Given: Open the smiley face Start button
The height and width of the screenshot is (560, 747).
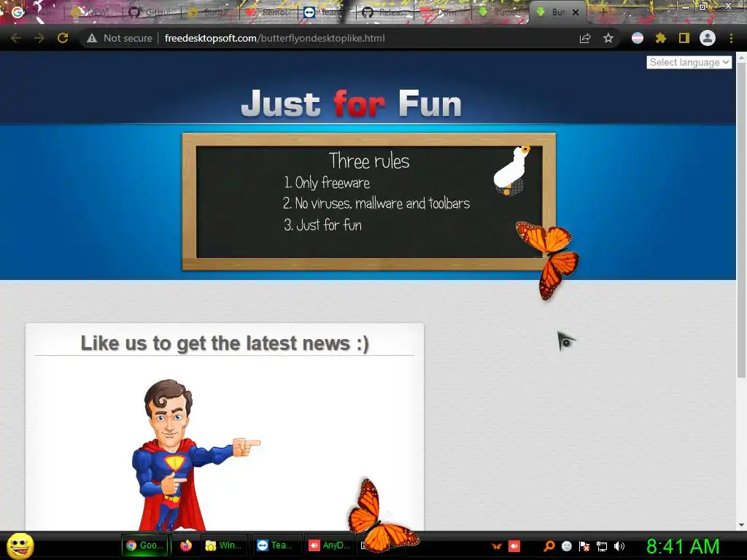Looking at the screenshot, I should [20, 545].
